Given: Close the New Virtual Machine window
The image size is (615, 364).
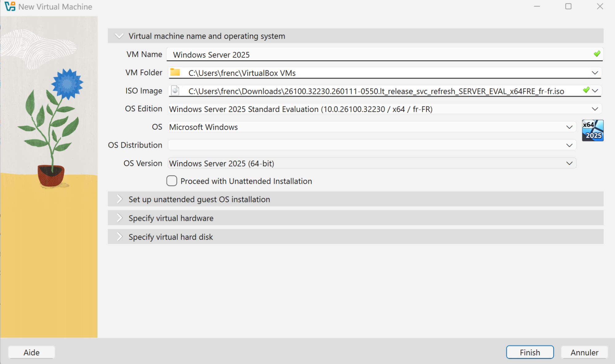Looking at the screenshot, I should click(x=600, y=6).
